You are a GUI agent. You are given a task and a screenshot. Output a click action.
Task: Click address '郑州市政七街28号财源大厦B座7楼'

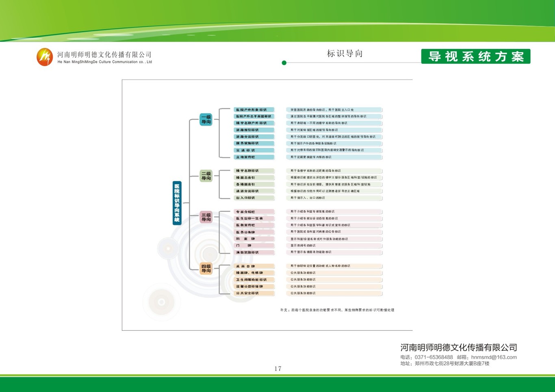pyautogui.click(x=452, y=364)
